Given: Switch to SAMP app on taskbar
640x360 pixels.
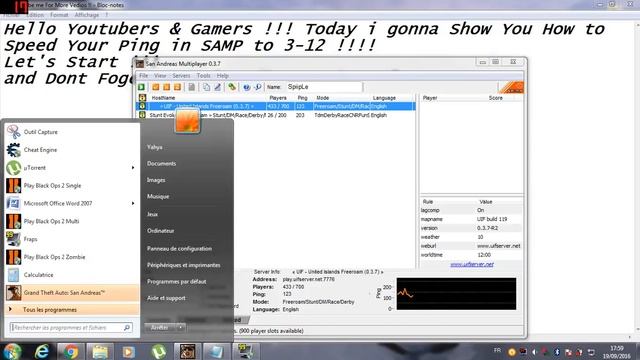Looking at the screenshot, I should click(187, 351).
